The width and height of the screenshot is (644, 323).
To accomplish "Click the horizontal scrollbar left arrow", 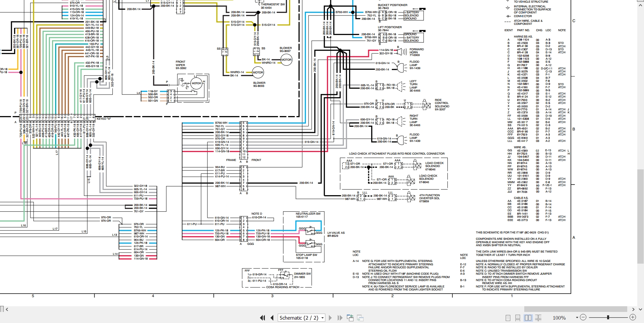I will click(7, 309).
